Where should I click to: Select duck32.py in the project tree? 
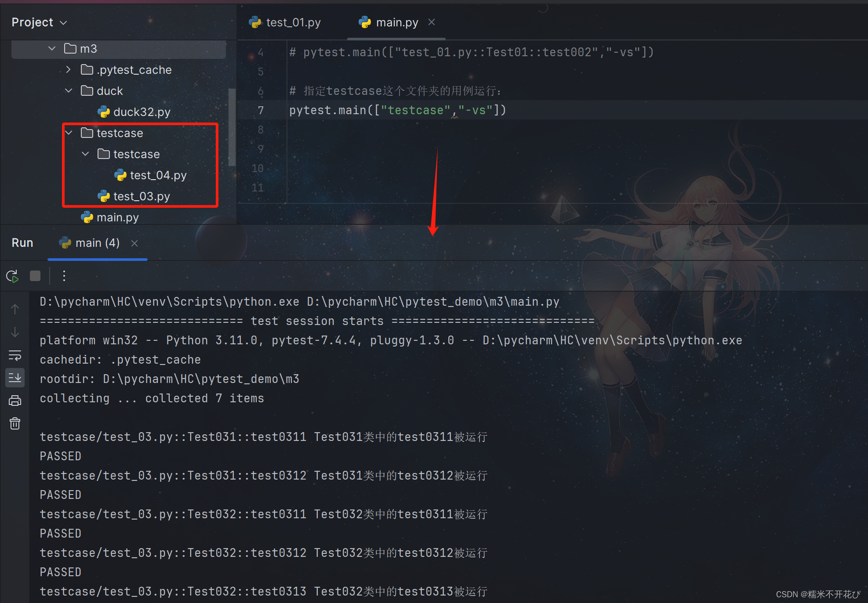pyautogui.click(x=141, y=112)
